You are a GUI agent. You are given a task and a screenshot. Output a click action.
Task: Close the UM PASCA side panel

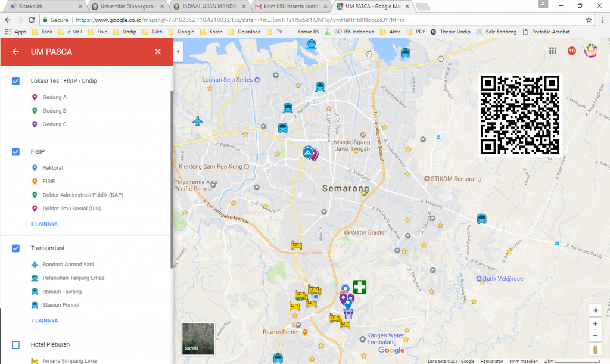pos(158,52)
